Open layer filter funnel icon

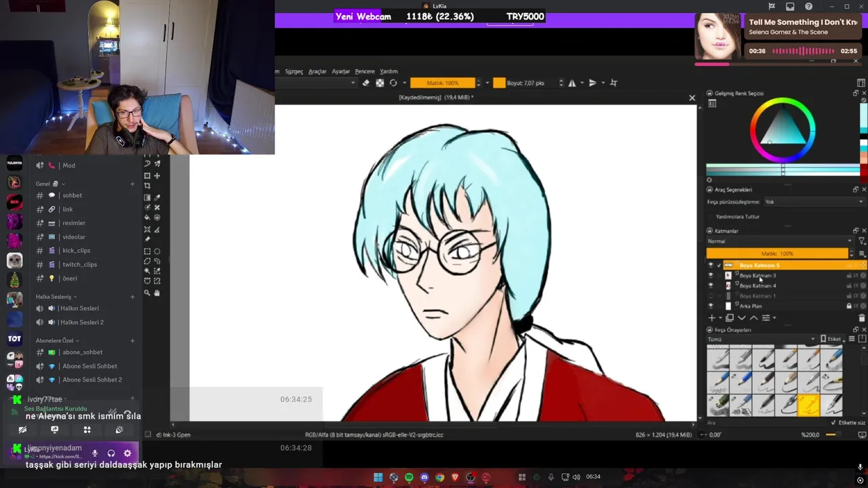(x=862, y=241)
